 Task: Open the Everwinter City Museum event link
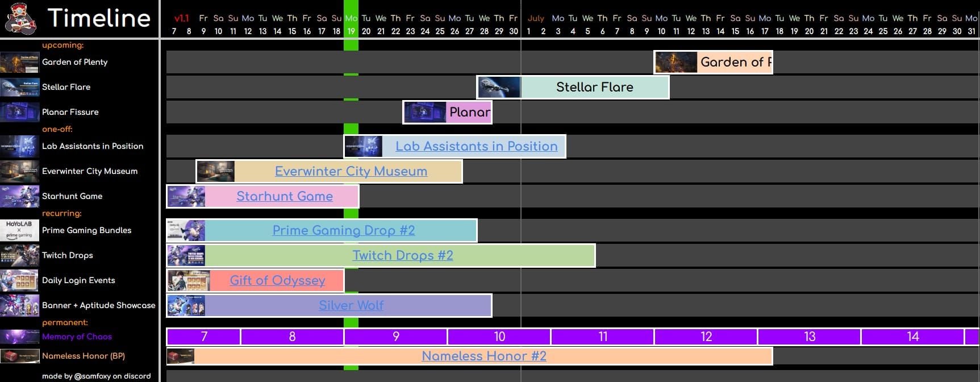pos(351,171)
